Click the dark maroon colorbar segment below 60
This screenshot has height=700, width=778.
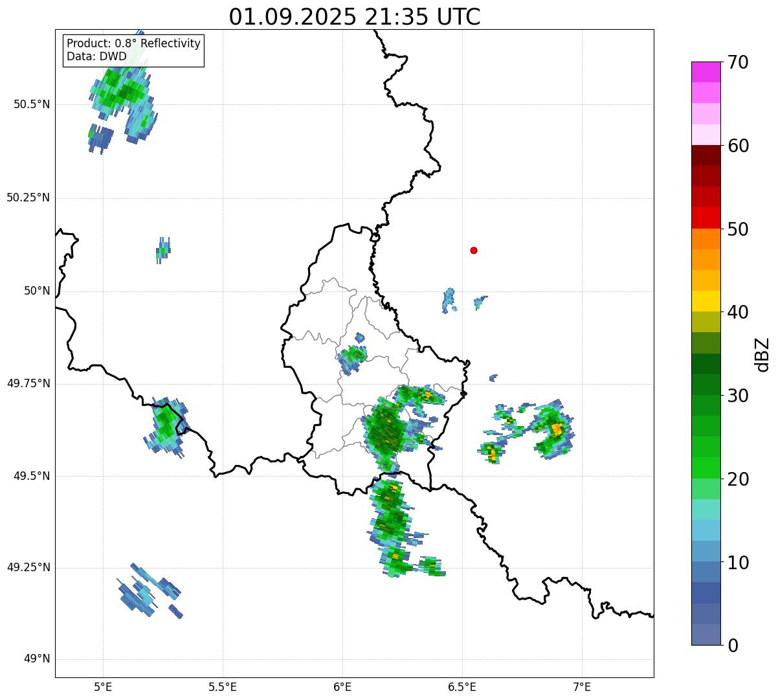coord(706,155)
